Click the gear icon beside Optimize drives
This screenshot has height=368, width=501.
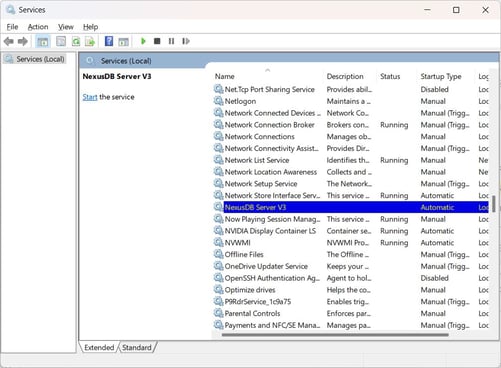pyautogui.click(x=218, y=289)
